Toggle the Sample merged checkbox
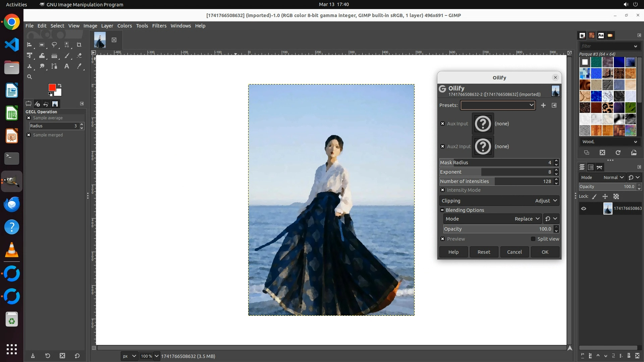 [29, 135]
